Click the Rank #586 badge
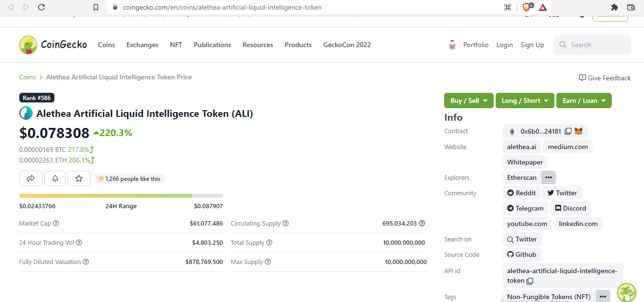This screenshot has height=302, width=644. [37, 98]
